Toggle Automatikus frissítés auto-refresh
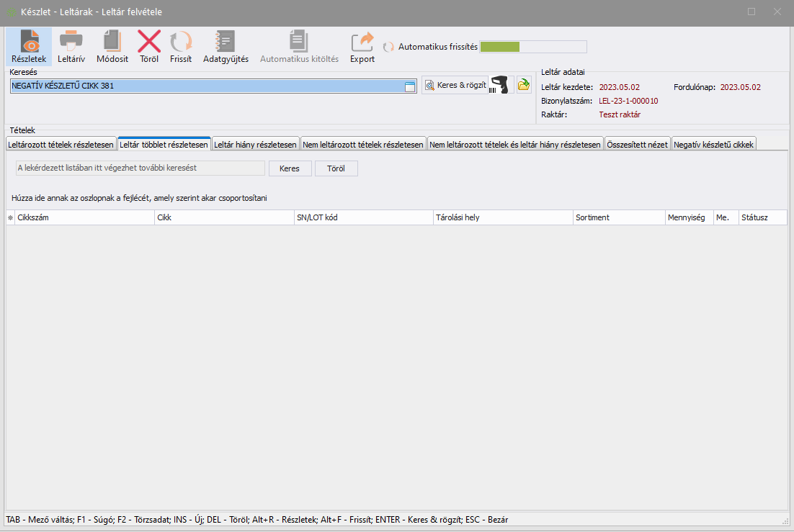The height and width of the screenshot is (532, 794). (389, 47)
